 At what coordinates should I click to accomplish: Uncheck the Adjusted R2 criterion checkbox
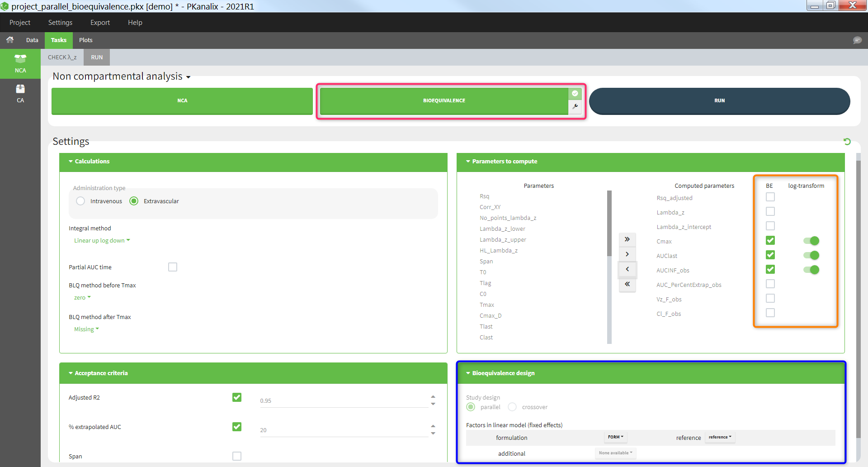[x=237, y=397]
